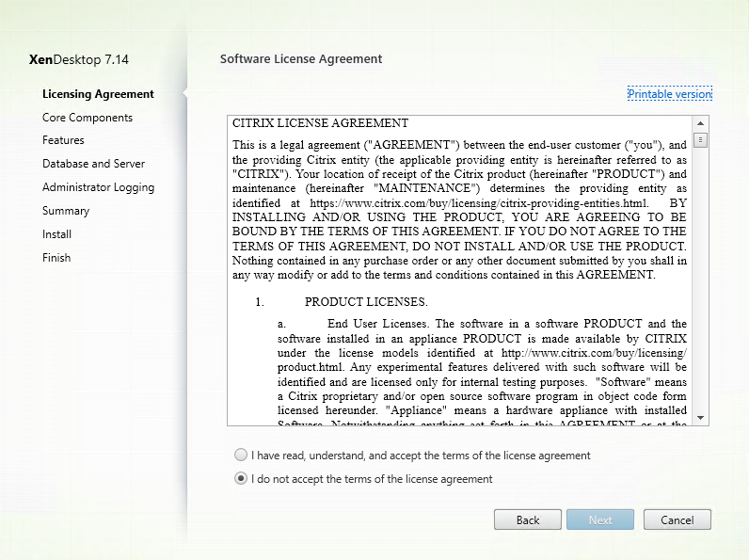Click the scrollbar up arrow
The width and height of the screenshot is (749, 560).
[x=700, y=123]
